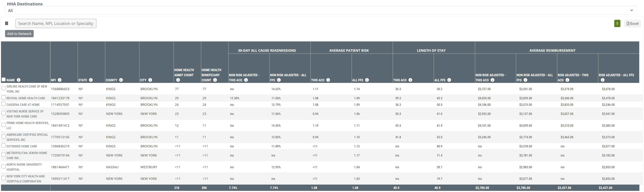This screenshot has width=644, height=192.
Task: Open the HHA Destinations dropdown
Action: pos(320,10)
